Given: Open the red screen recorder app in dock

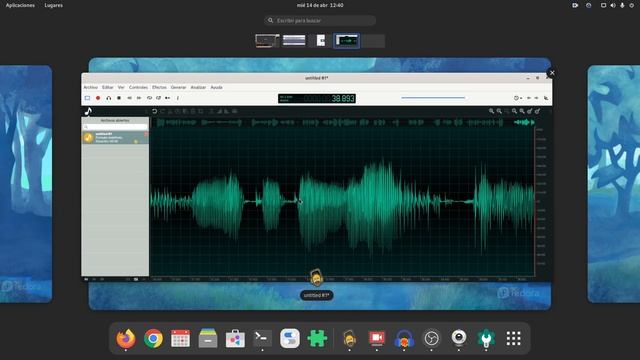Looking at the screenshot, I should point(377,338).
